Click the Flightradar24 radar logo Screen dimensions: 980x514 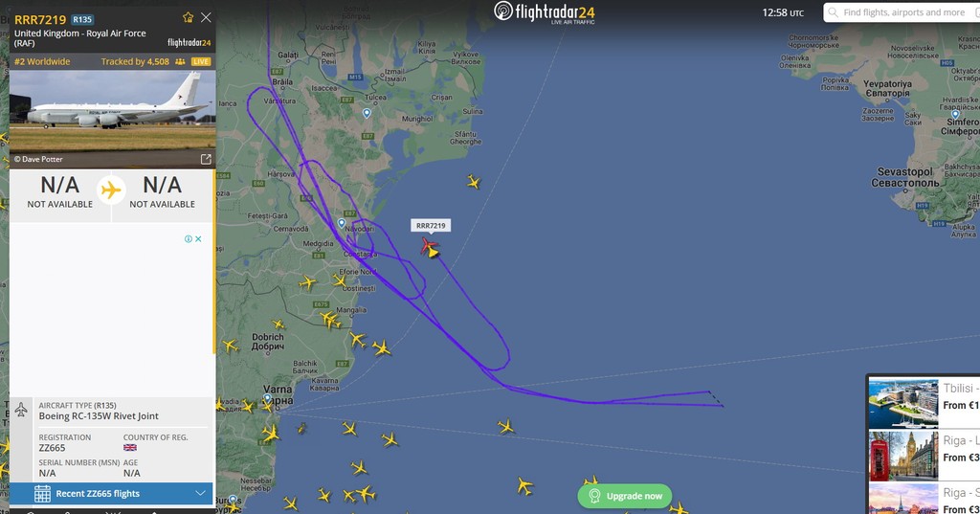[503, 11]
